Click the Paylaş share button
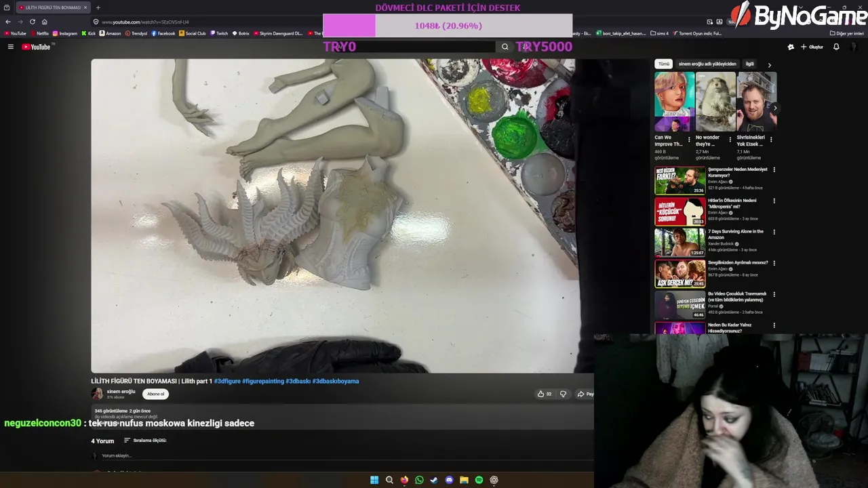Image resolution: width=868 pixels, height=488 pixels. [x=585, y=394]
